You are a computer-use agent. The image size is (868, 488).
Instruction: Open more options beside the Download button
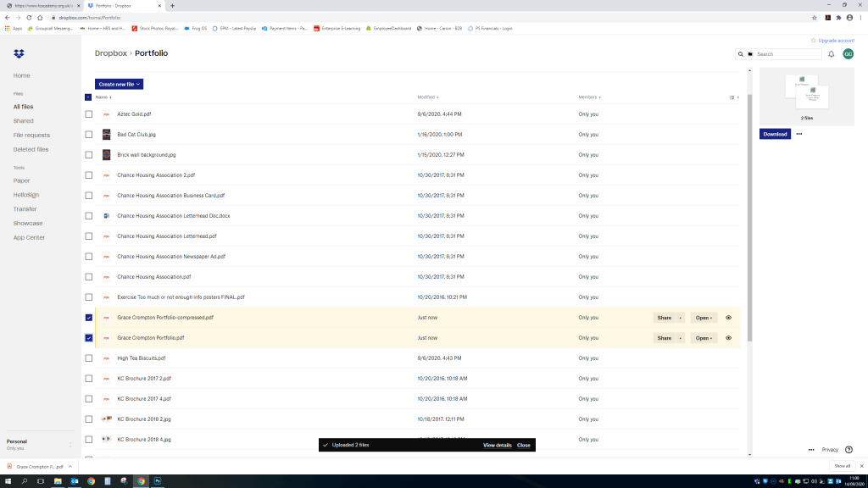pyautogui.click(x=798, y=134)
